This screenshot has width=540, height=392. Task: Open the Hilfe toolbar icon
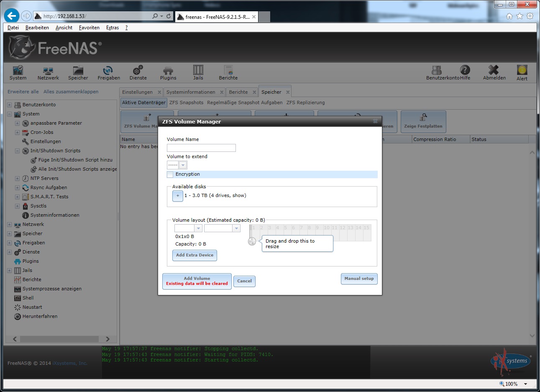point(465,73)
